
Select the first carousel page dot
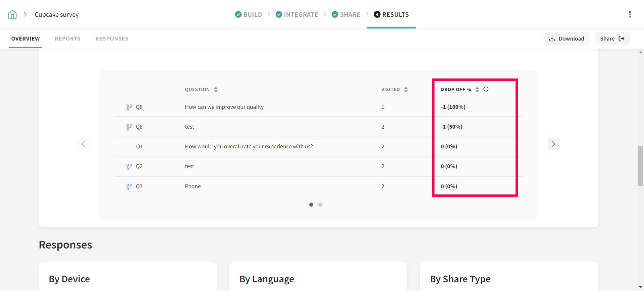pos(311,205)
